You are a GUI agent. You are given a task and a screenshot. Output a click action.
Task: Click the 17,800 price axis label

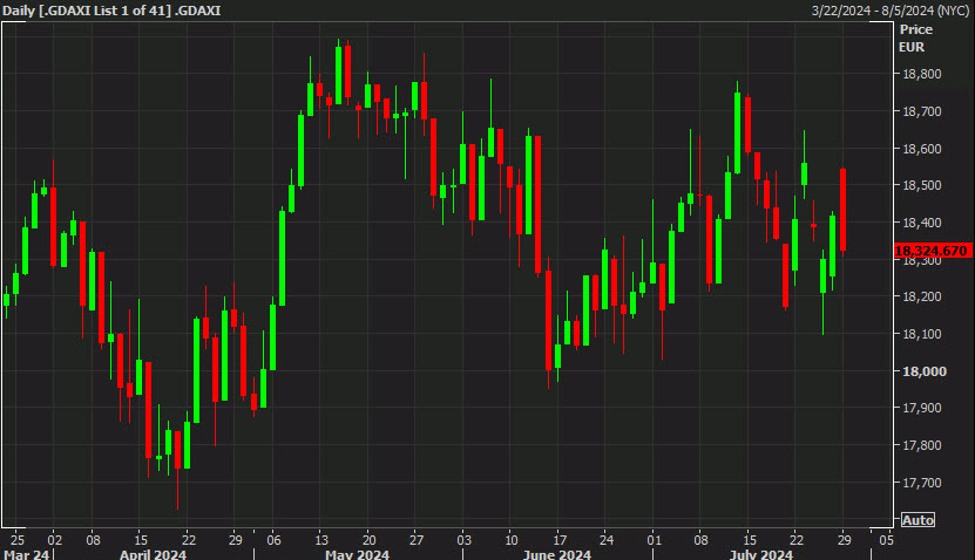922,445
